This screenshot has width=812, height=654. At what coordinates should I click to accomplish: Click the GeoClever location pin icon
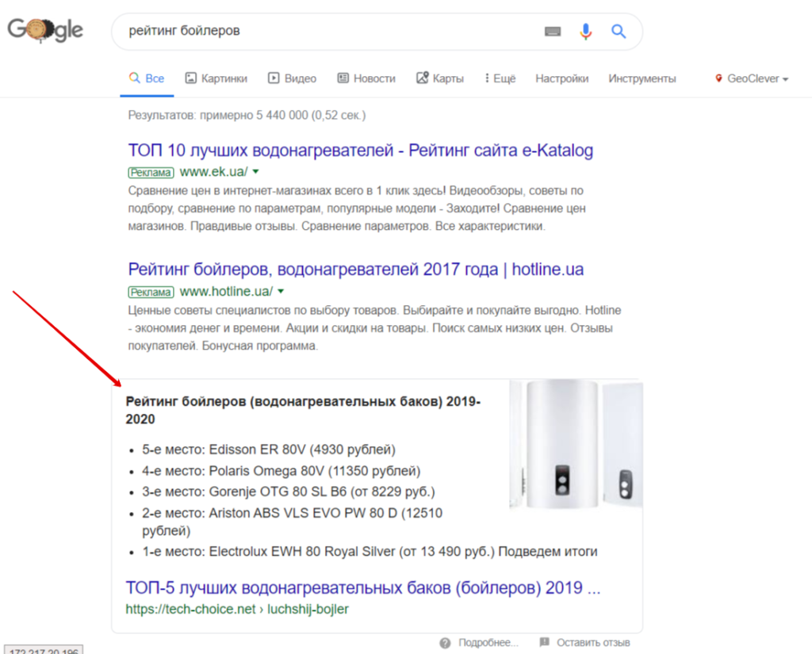point(719,78)
